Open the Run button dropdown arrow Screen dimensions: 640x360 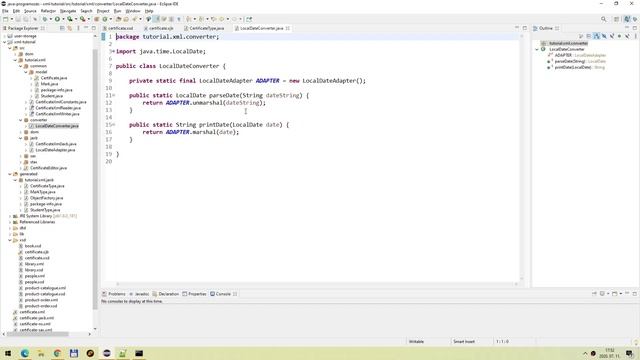click(63, 19)
